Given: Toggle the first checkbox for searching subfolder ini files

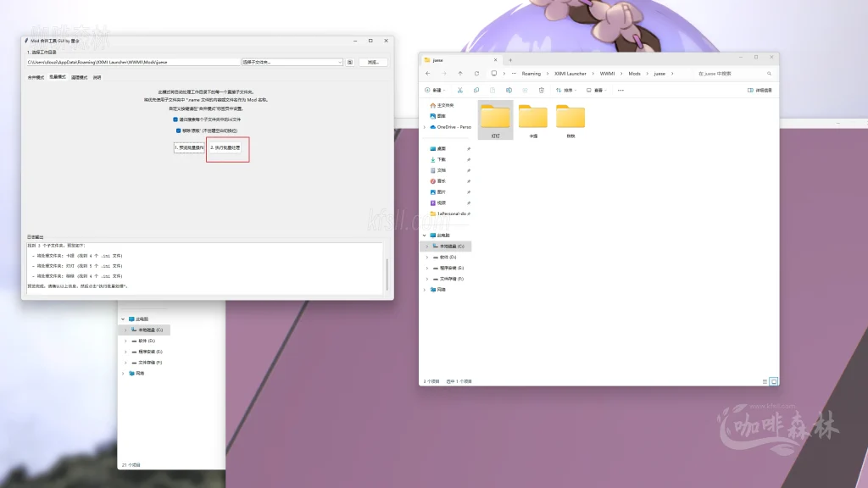Looking at the screenshot, I should 175,119.
